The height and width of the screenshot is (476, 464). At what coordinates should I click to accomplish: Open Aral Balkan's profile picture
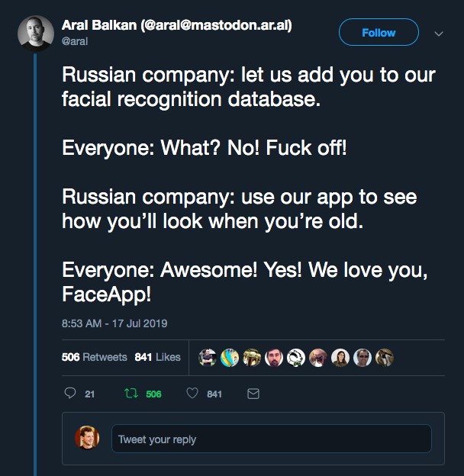pos(36,34)
